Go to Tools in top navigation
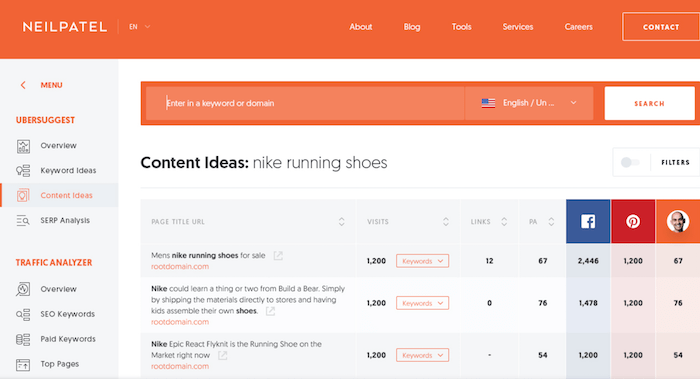The width and height of the screenshot is (700, 379). tap(461, 27)
